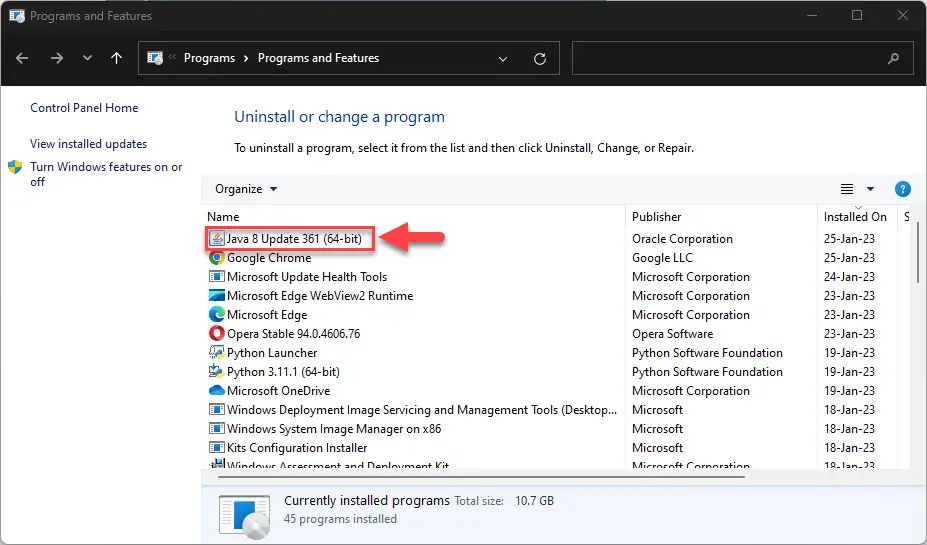Go up one folder level arrow

coord(116,58)
